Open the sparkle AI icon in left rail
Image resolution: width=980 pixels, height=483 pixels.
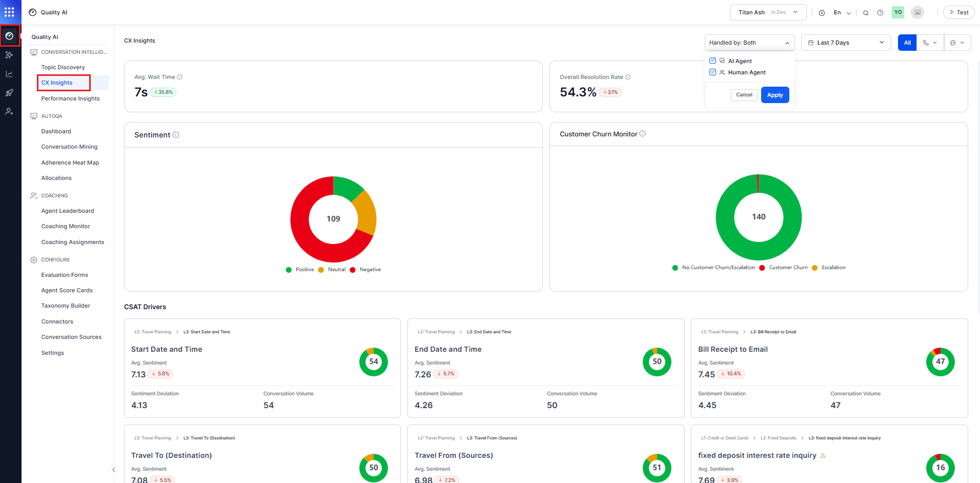pyautogui.click(x=9, y=55)
